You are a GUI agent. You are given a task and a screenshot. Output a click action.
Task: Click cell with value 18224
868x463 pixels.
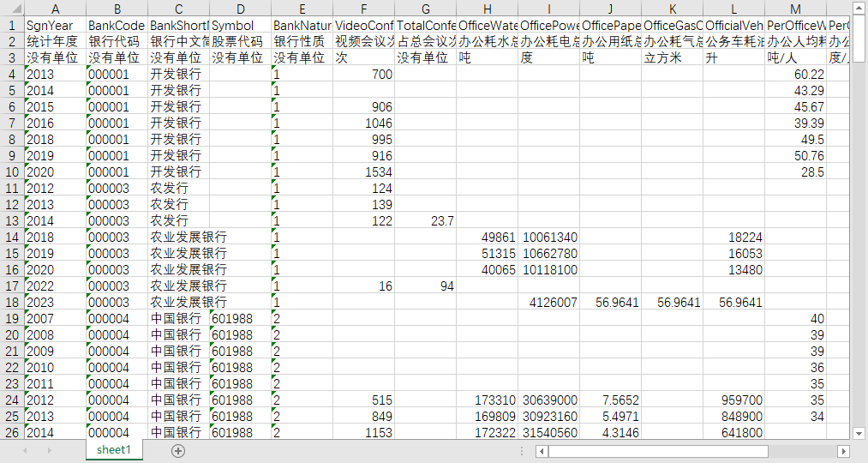(x=734, y=237)
